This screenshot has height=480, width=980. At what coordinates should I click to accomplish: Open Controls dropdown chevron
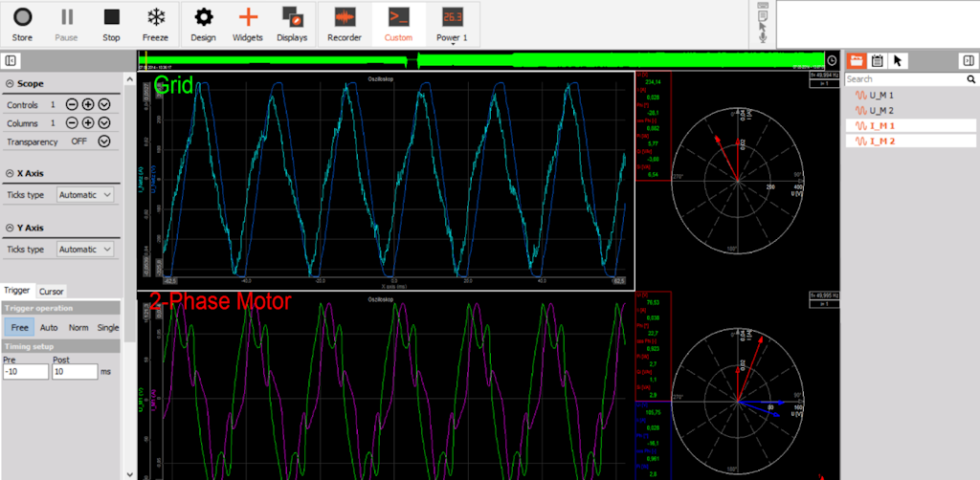click(x=104, y=105)
